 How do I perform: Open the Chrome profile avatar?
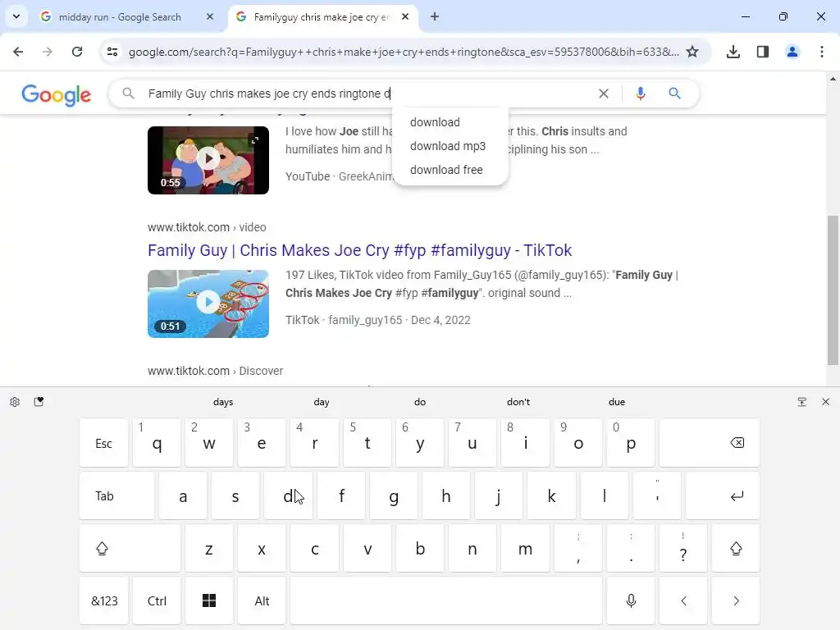(x=792, y=52)
